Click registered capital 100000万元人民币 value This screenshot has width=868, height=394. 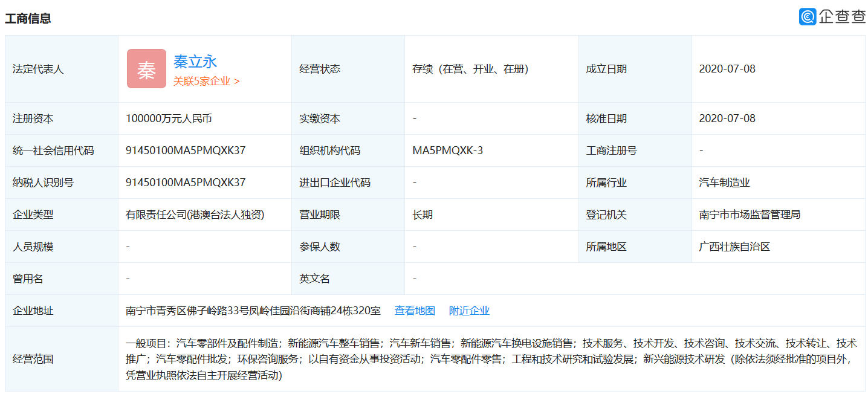(169, 118)
